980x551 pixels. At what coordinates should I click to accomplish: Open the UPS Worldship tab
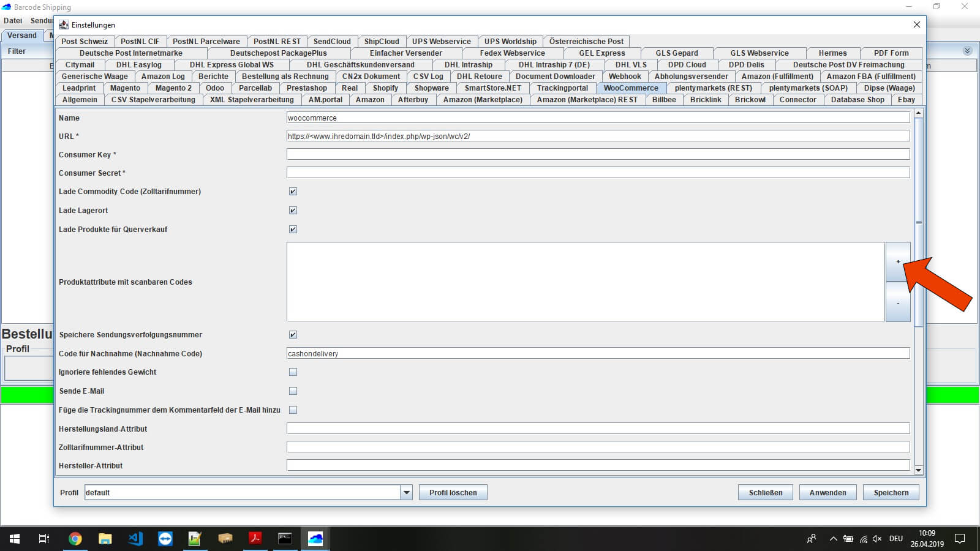pos(510,42)
